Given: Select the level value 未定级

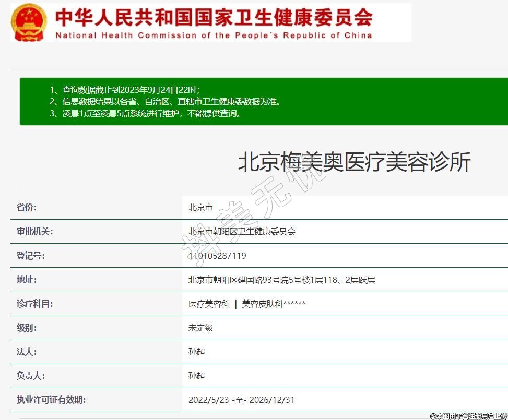Looking at the screenshot, I should tap(200, 328).
